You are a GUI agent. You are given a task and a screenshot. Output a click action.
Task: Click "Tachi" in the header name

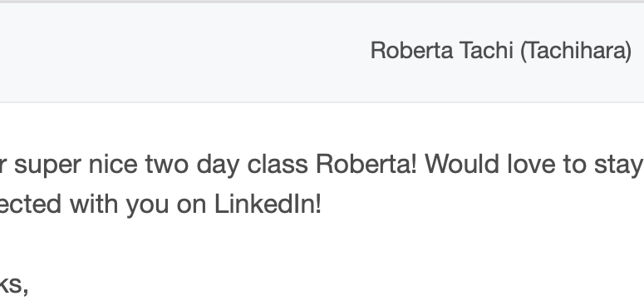(486, 50)
